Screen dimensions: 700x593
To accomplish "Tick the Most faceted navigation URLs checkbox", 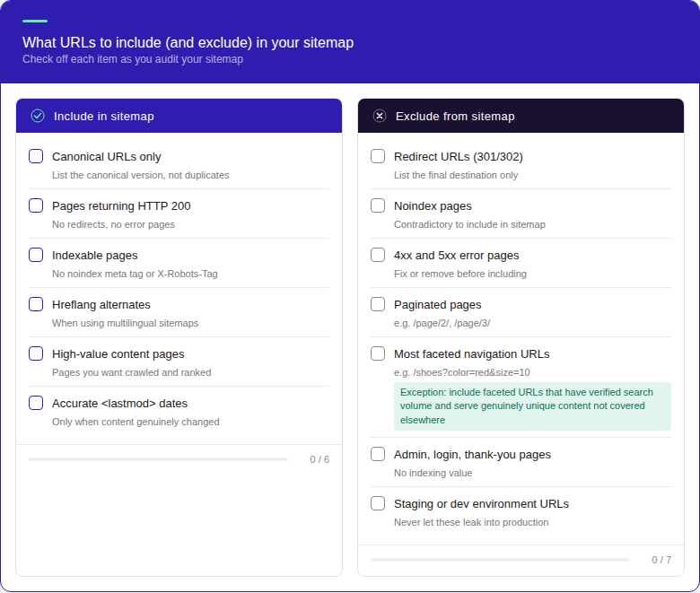I will coord(378,353).
